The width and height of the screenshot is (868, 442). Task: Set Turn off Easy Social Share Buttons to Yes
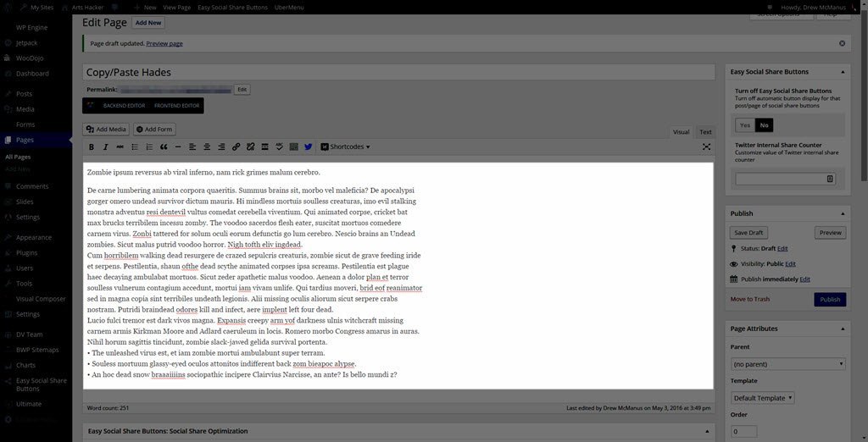click(745, 125)
